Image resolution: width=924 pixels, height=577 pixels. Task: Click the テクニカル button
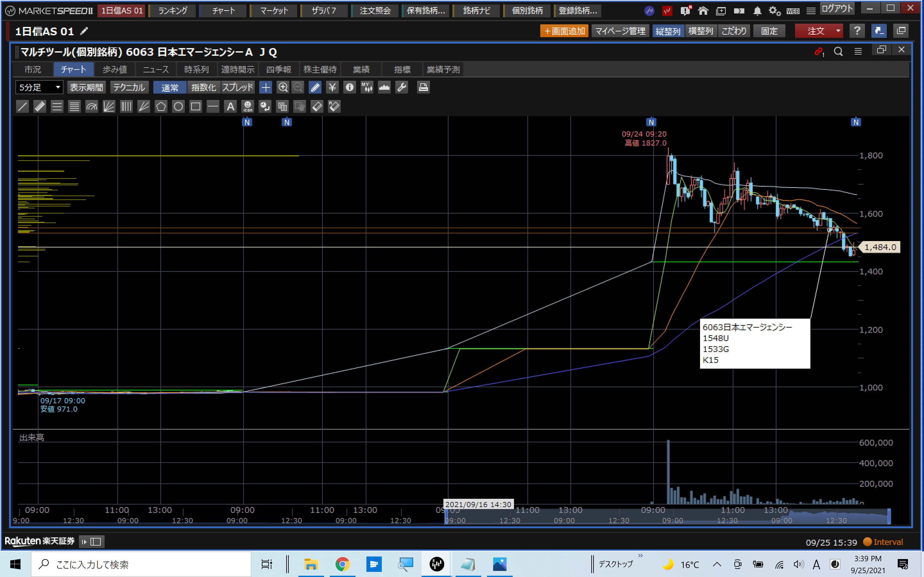(x=129, y=88)
